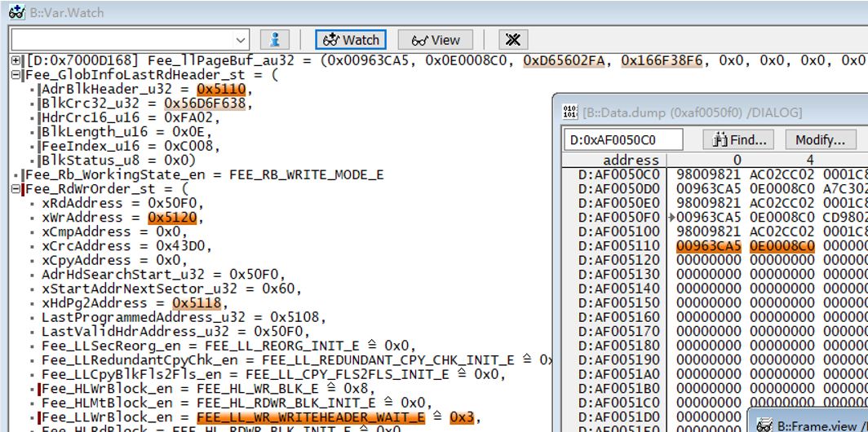
Task: Click the column 4 header in Data.dump
Action: [x=810, y=160]
